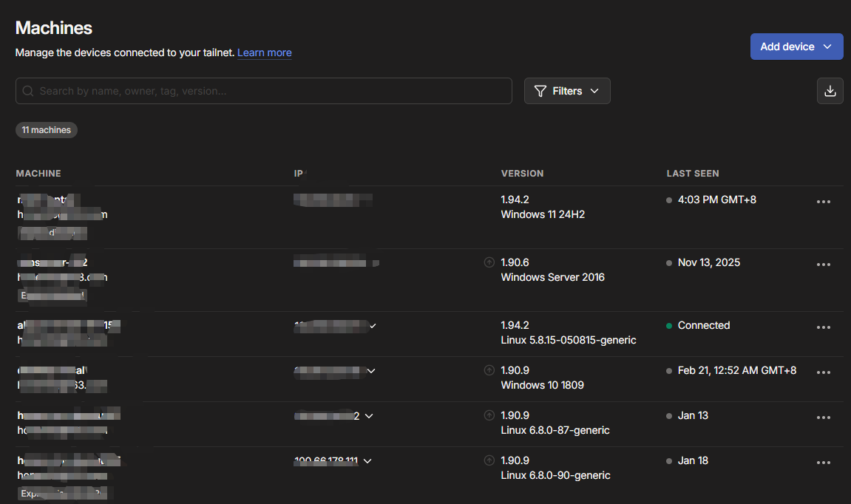
Task: Expand IP address chevron on Windows 10 1809 row
Action: (371, 371)
